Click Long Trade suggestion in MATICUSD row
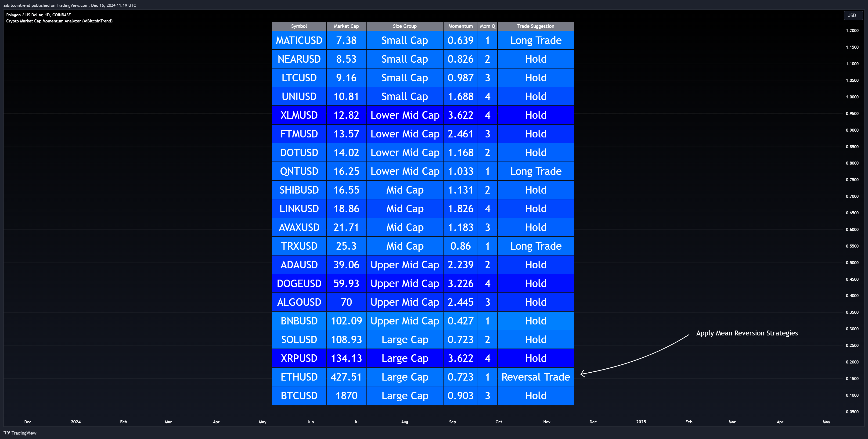 [536, 40]
